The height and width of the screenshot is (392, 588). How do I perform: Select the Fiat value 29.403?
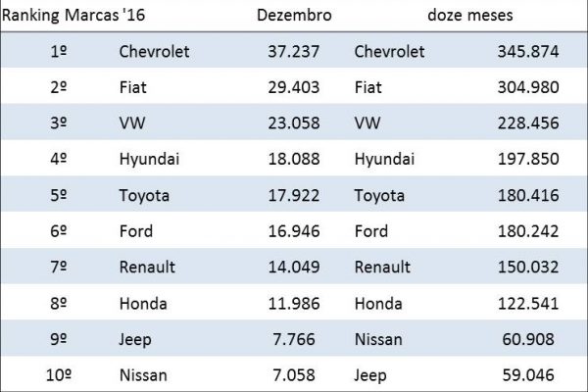tap(292, 87)
